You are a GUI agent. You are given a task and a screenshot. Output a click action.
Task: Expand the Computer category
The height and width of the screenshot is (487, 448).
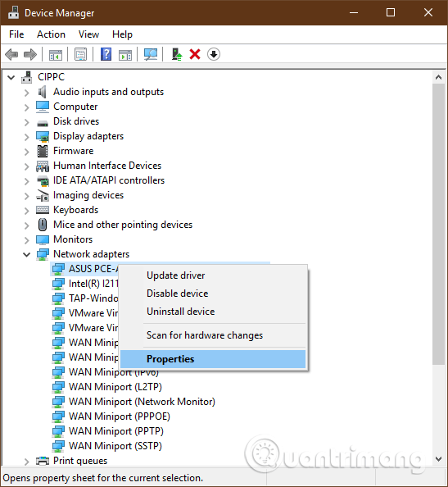coord(27,107)
